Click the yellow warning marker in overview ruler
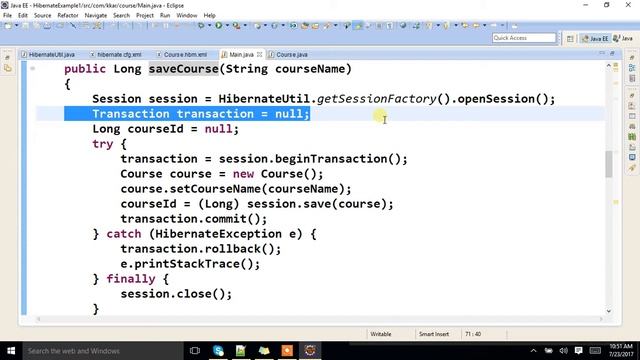The width and height of the screenshot is (640, 360). tap(616, 202)
